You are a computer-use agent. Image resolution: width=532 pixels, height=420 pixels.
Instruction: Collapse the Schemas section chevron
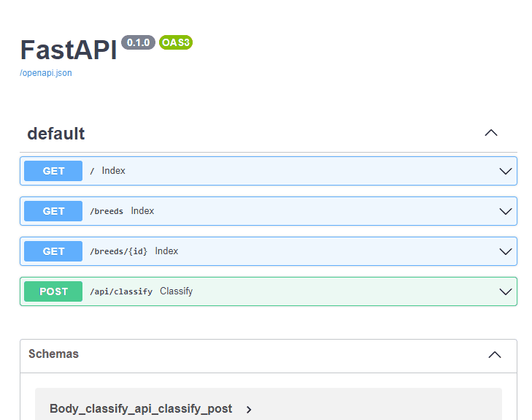[495, 355]
